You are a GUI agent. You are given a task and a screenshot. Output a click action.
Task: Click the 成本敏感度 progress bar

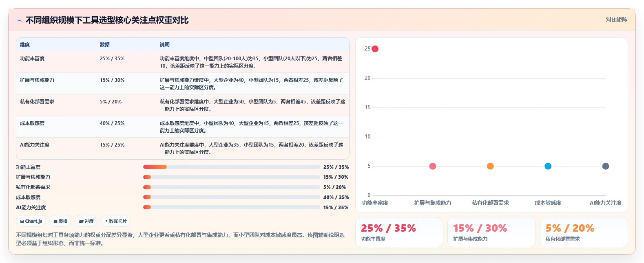pyautogui.click(x=231, y=197)
